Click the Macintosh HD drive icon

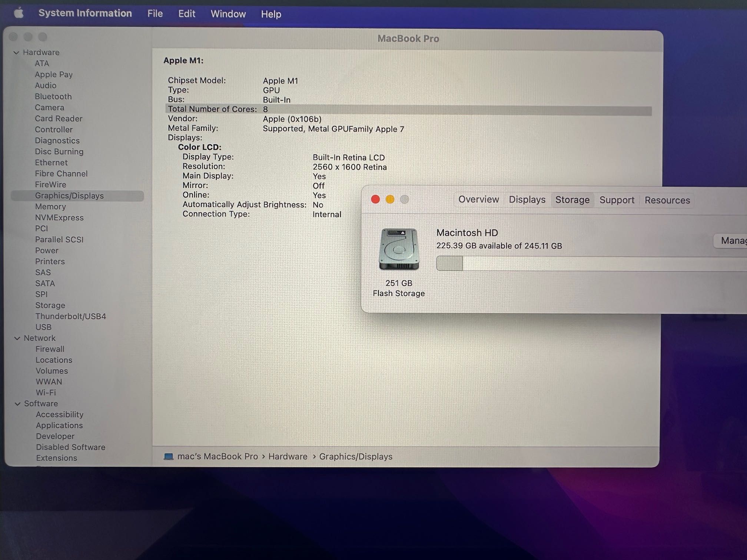click(399, 249)
